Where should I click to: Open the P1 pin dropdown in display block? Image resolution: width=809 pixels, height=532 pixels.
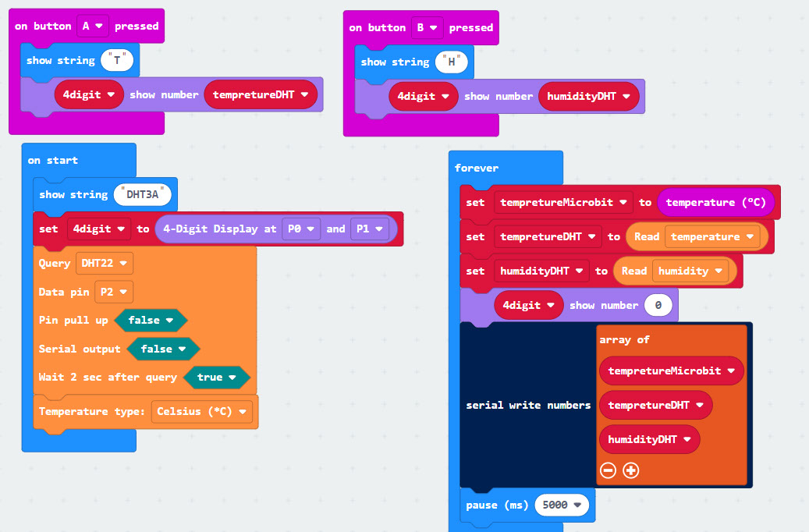tap(368, 229)
